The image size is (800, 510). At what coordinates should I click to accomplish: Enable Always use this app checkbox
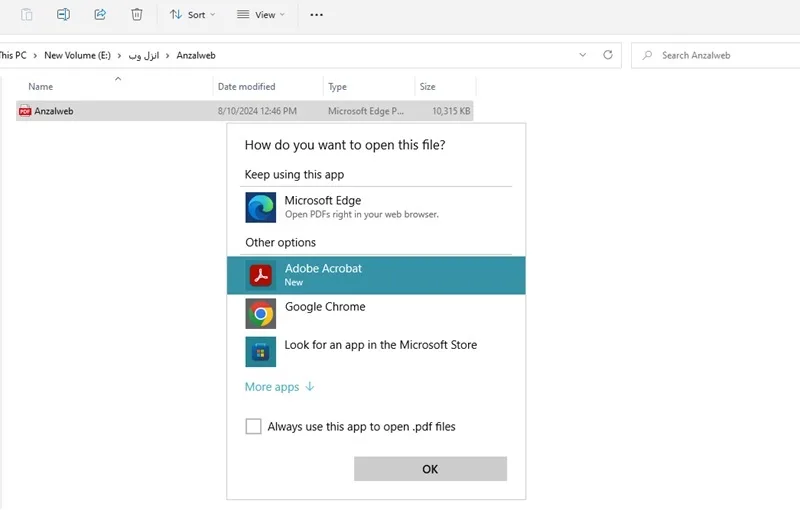tap(253, 426)
